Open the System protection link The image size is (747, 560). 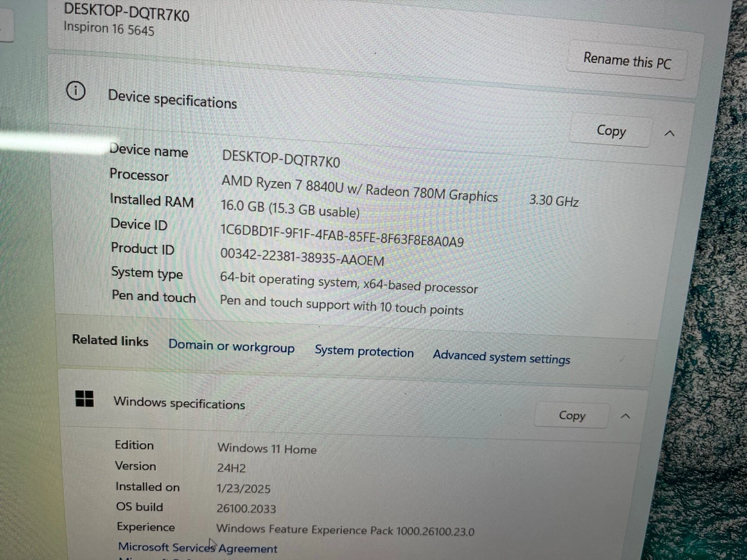[x=364, y=351]
